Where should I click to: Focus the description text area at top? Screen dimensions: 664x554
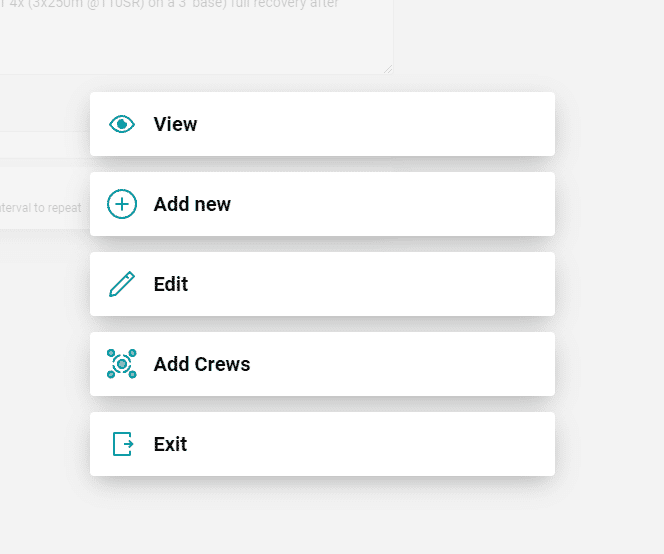pyautogui.click(x=196, y=37)
